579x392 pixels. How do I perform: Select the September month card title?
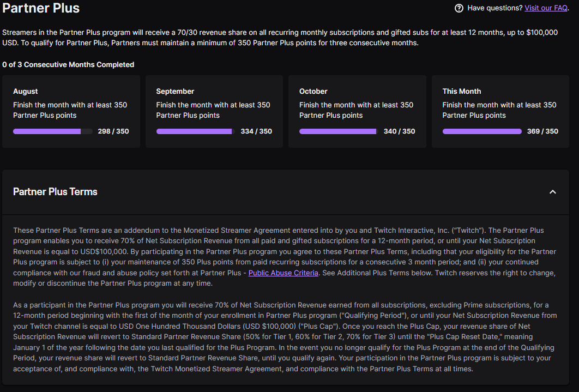click(x=175, y=91)
